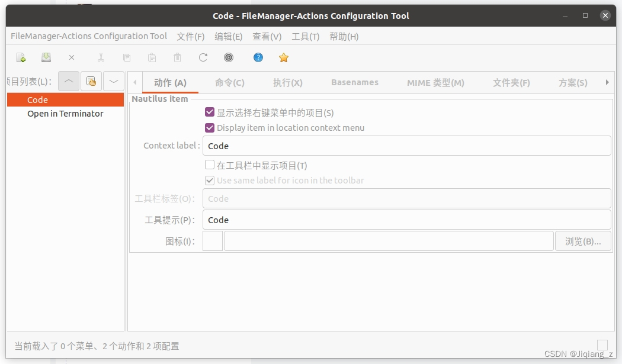The width and height of the screenshot is (622, 364).
Task: Delete the item using the trash icon
Action: tap(177, 57)
